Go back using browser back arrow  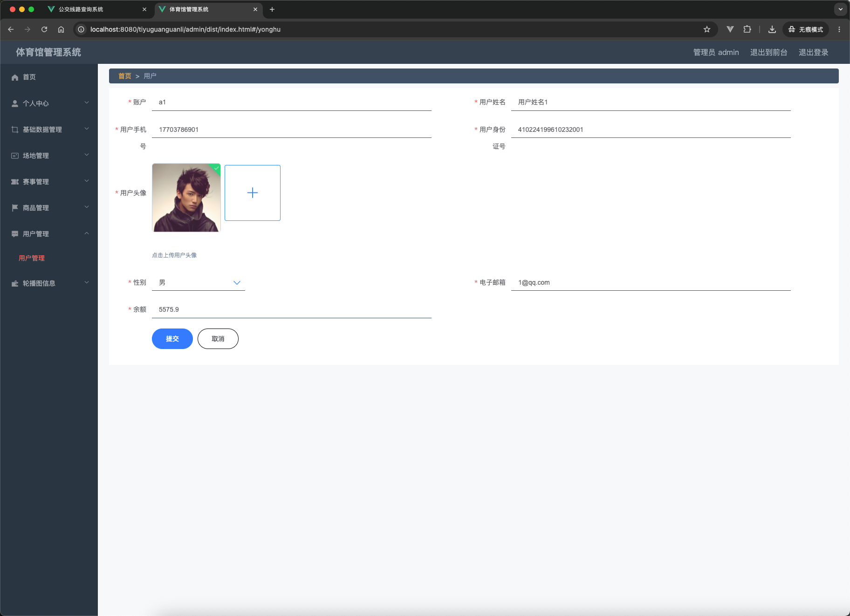coord(11,29)
